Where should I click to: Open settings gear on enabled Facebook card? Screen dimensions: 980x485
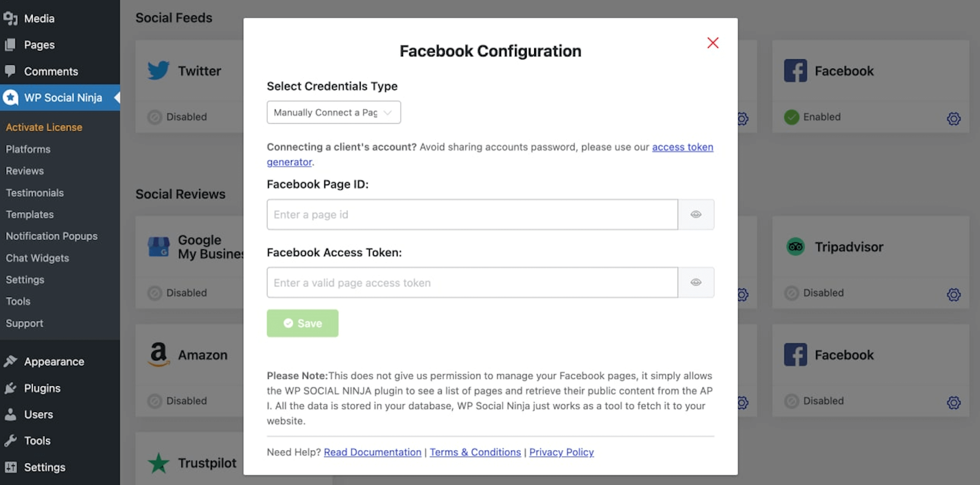click(953, 118)
